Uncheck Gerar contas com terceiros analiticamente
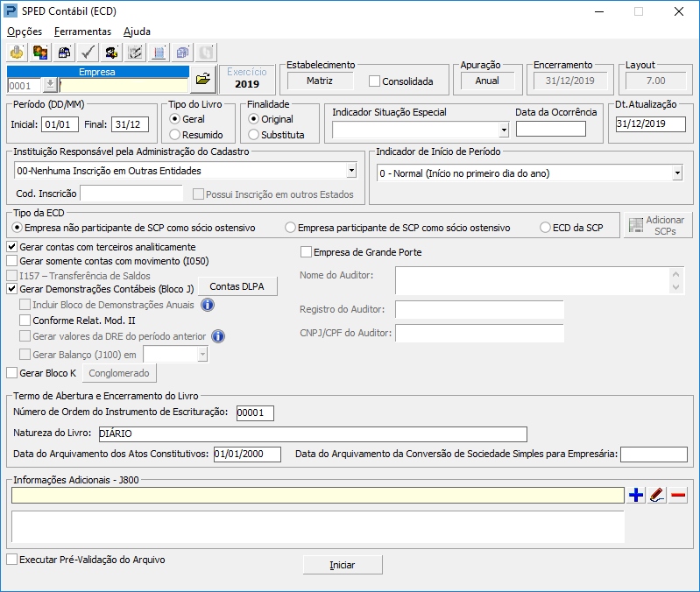This screenshot has width=700, height=592. pyautogui.click(x=12, y=247)
